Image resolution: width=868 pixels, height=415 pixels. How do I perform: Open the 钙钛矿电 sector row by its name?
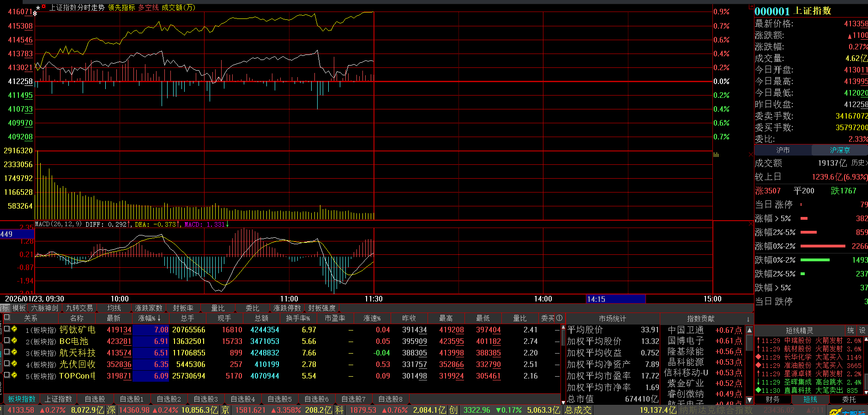[78, 330]
